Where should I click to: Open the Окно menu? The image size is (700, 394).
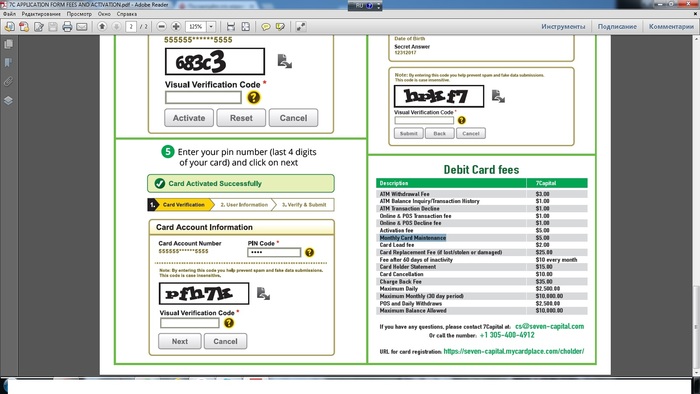104,14
